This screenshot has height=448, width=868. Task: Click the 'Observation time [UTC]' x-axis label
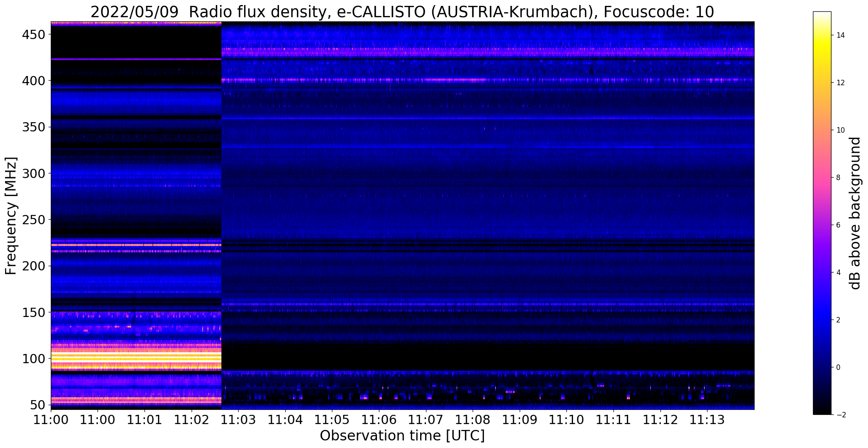pyautogui.click(x=402, y=436)
